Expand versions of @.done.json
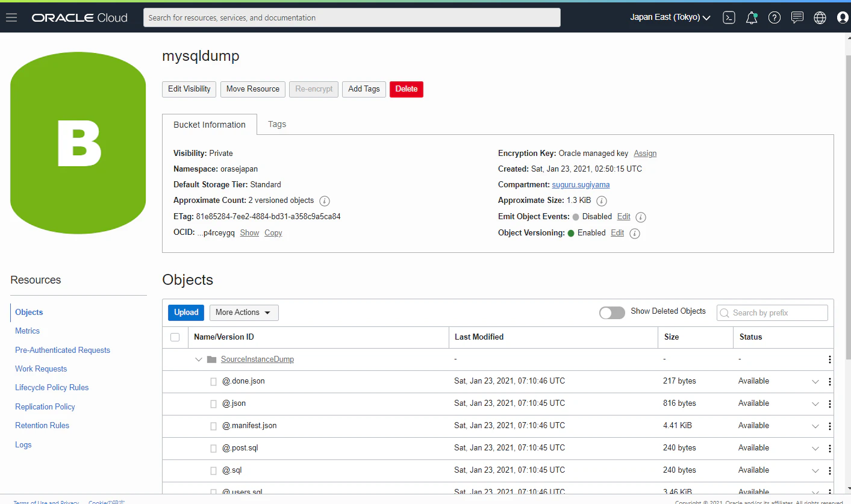851x504 pixels. (815, 382)
